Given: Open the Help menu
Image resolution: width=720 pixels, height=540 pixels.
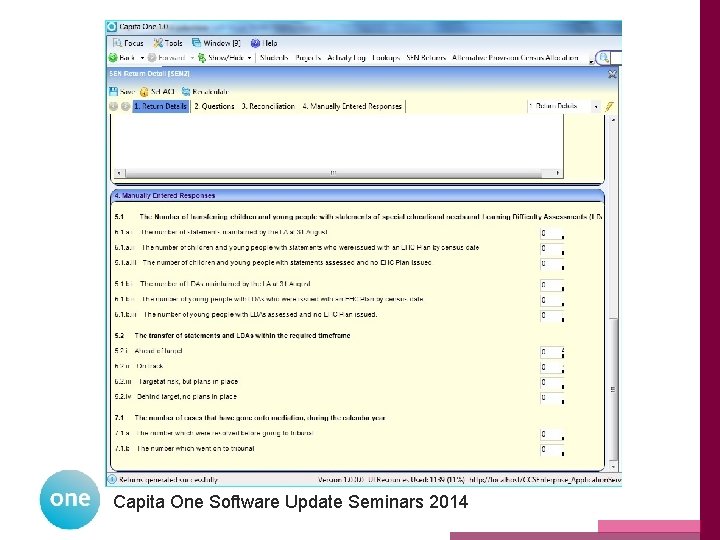Looking at the screenshot, I should [x=264, y=43].
